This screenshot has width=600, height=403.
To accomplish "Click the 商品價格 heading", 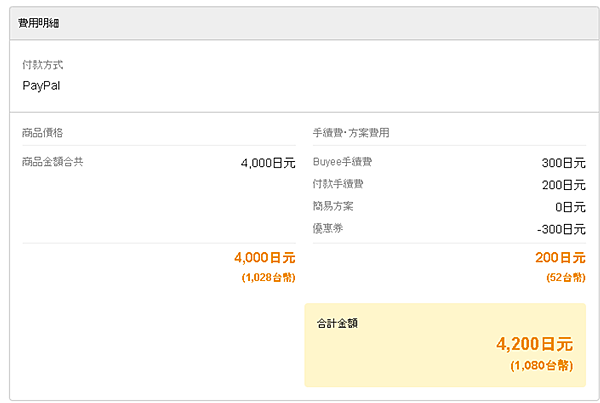I will pos(42,132).
